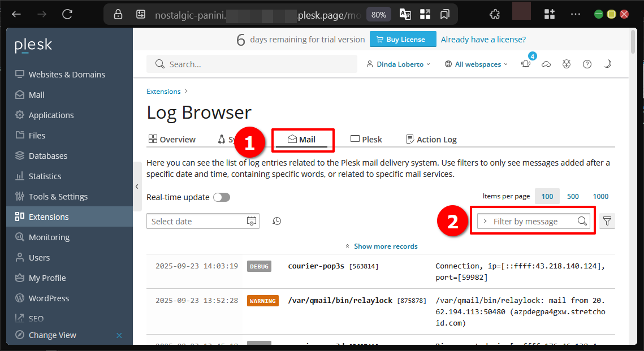Set items per page to 1000
Image resolution: width=644 pixels, height=351 pixels.
[x=600, y=196]
